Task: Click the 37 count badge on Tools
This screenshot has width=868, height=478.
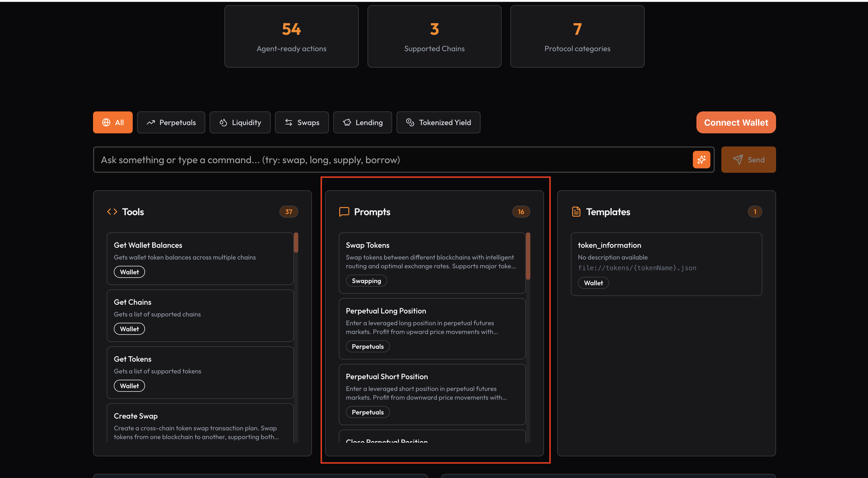Action: click(289, 212)
